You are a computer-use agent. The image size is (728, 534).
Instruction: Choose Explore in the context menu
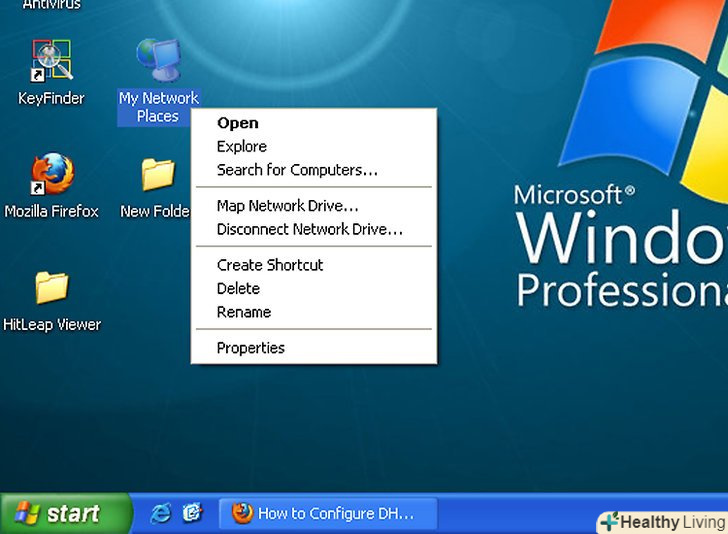click(x=313, y=147)
